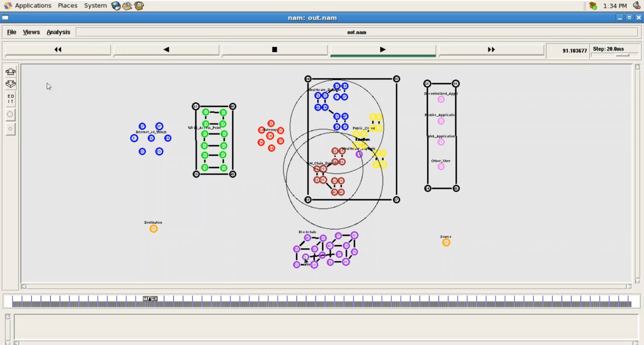
Task: Click the orange Source node
Action: (446, 243)
